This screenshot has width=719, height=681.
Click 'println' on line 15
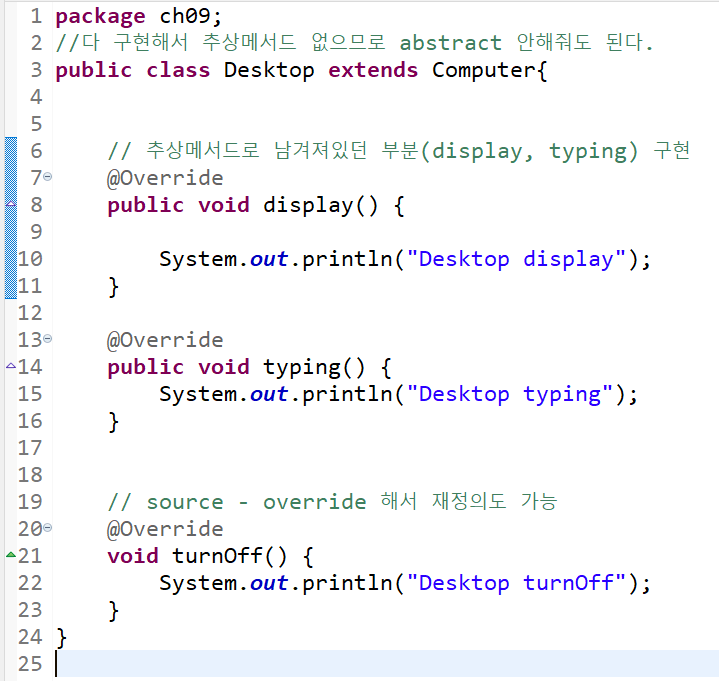pos(347,394)
